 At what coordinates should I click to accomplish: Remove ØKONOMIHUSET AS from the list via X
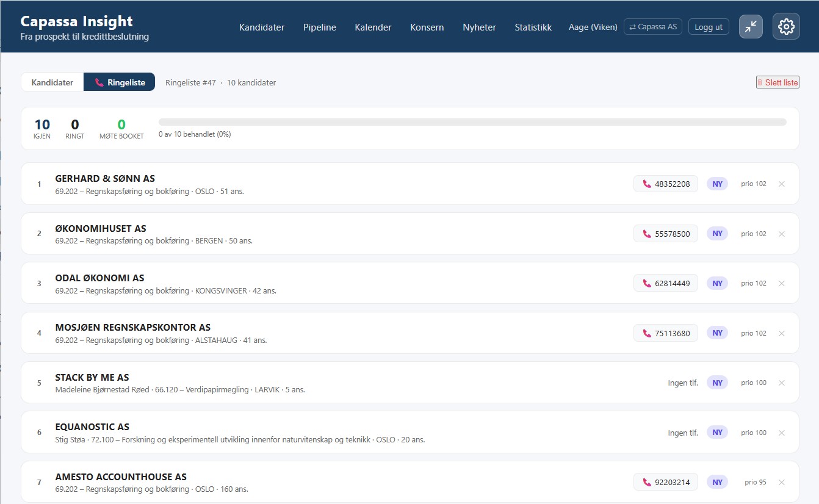[782, 234]
